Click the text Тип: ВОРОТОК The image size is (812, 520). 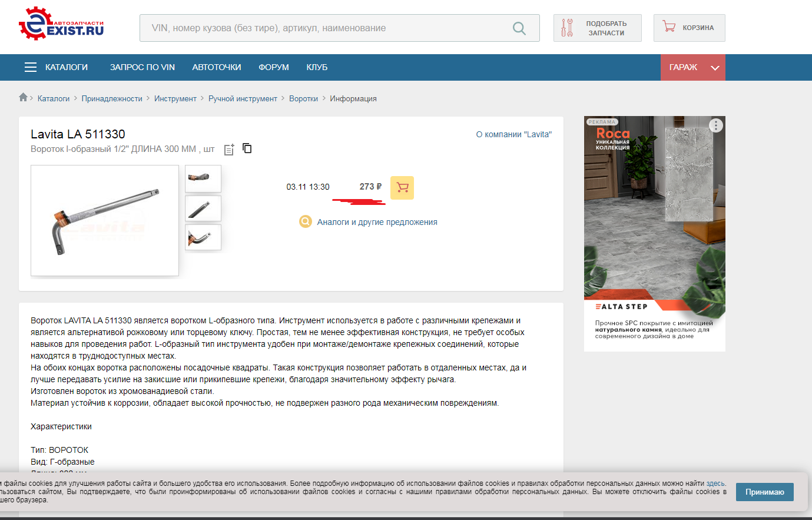tap(59, 450)
